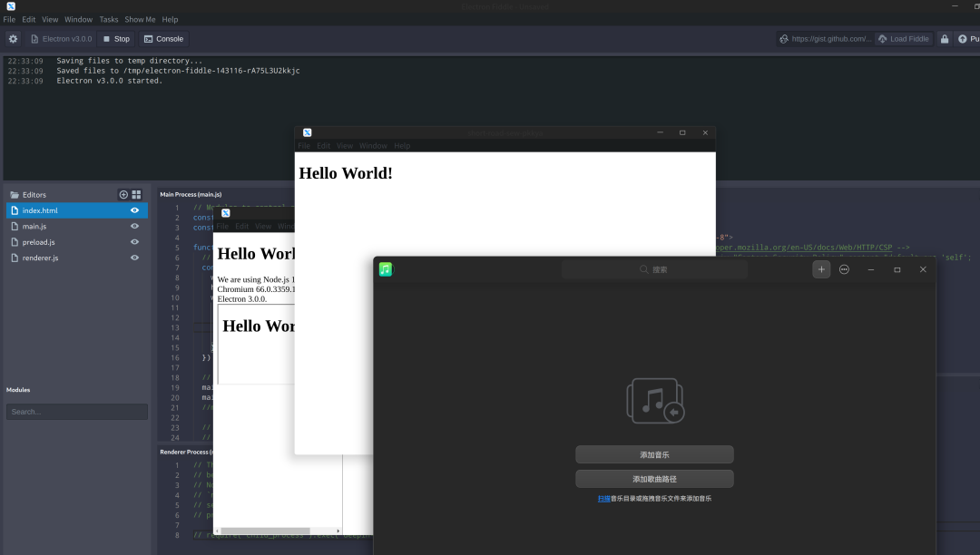
Task: Open Edit menu in Electron Fiddle
Action: click(x=29, y=19)
